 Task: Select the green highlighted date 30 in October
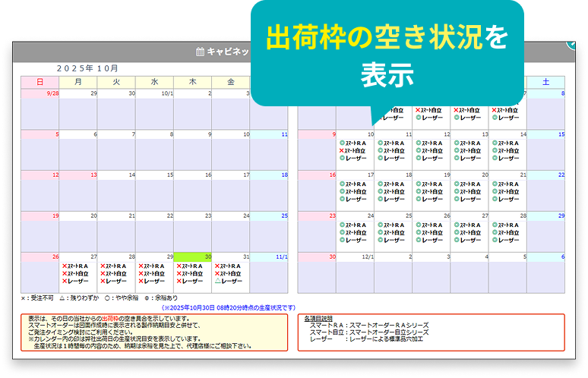coord(193,257)
